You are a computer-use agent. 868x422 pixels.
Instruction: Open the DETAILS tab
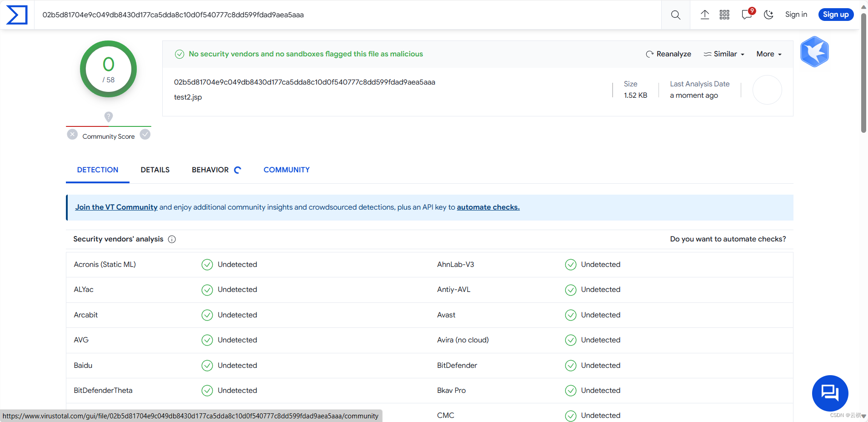pos(155,170)
